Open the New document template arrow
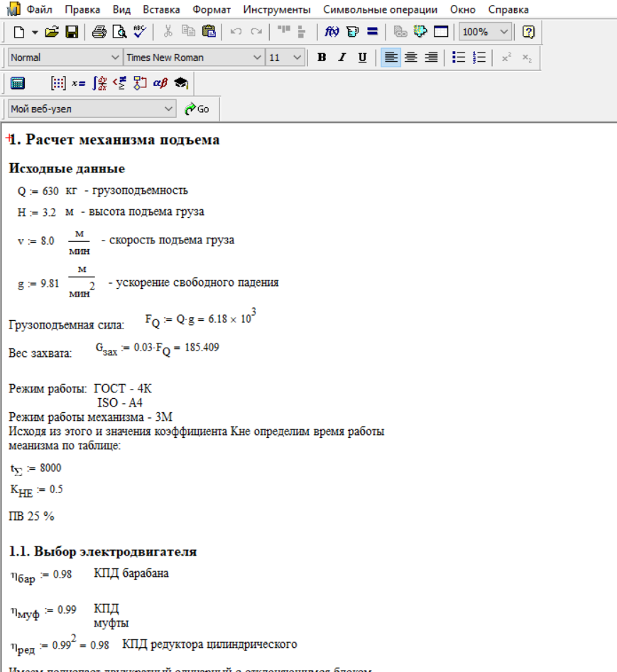617x672 pixels. (35, 32)
